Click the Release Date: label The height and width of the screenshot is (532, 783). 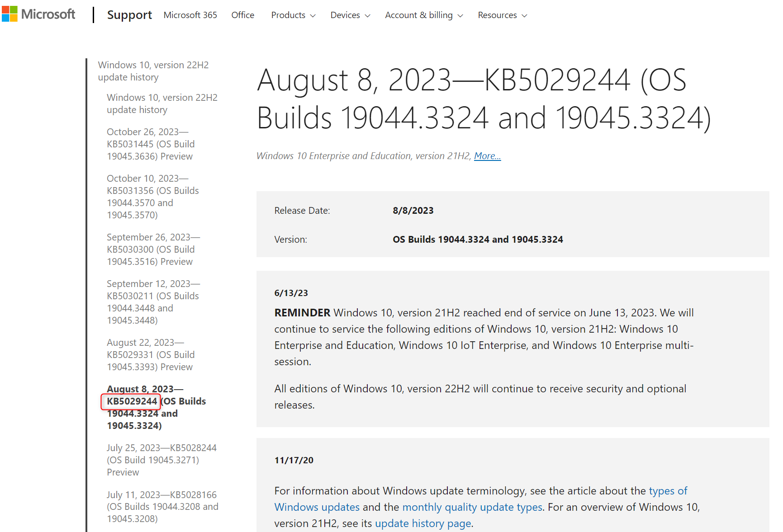point(302,211)
